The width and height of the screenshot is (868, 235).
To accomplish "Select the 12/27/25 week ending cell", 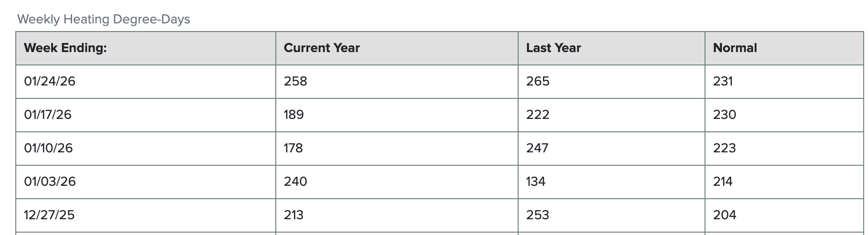I will 49,215.
